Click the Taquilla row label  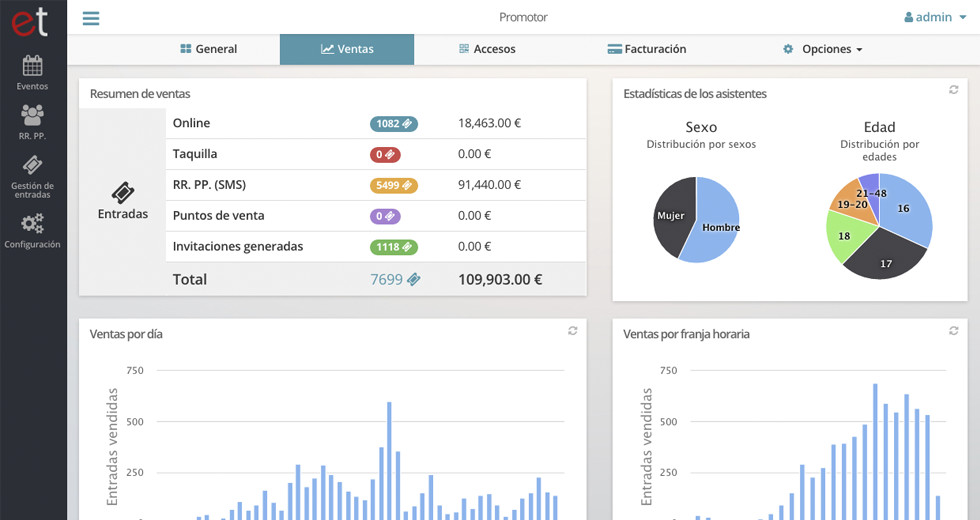[195, 154]
